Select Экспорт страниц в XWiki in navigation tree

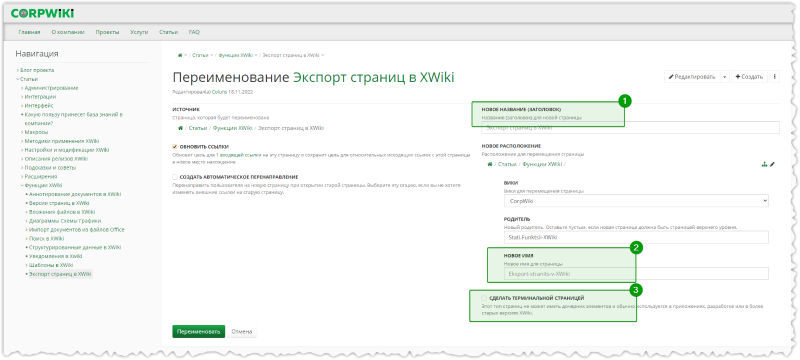[60, 274]
